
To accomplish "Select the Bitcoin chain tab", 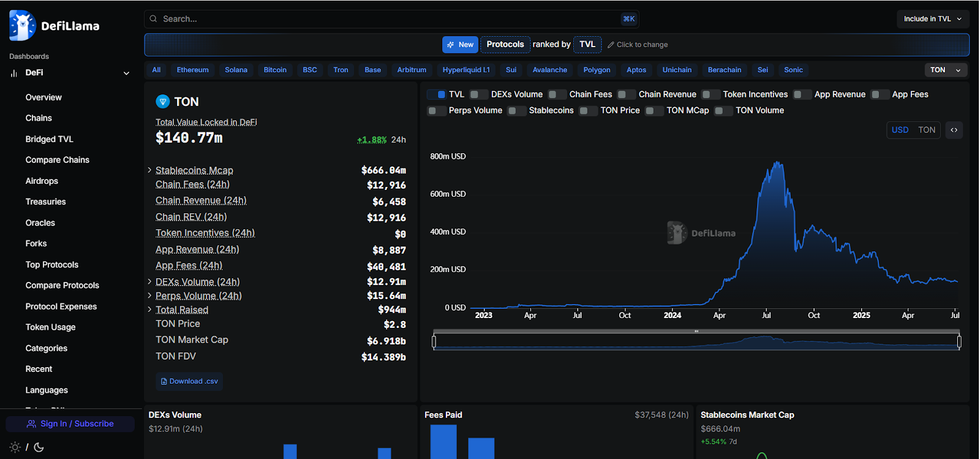I will [275, 70].
